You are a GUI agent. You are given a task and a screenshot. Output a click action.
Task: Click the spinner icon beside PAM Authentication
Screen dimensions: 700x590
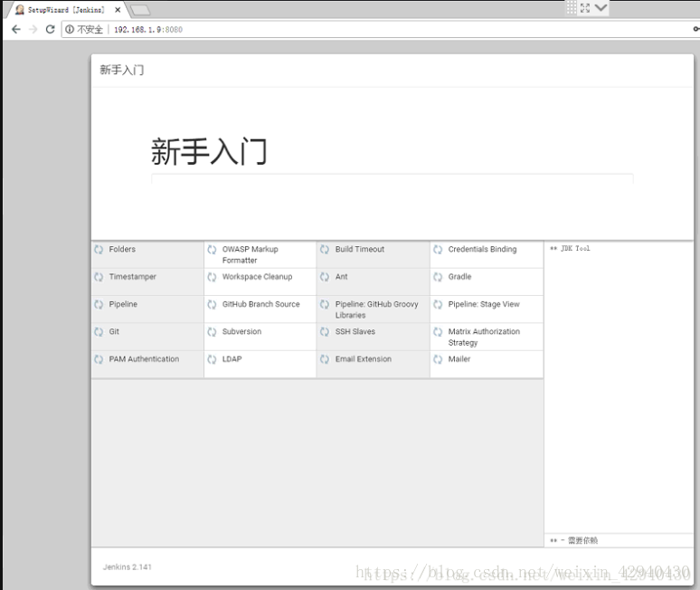pyautogui.click(x=99, y=359)
